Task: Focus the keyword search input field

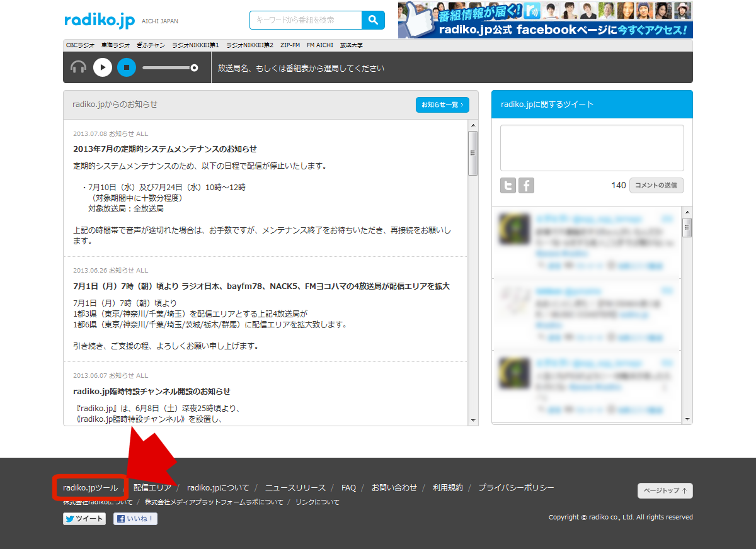Action: tap(306, 20)
